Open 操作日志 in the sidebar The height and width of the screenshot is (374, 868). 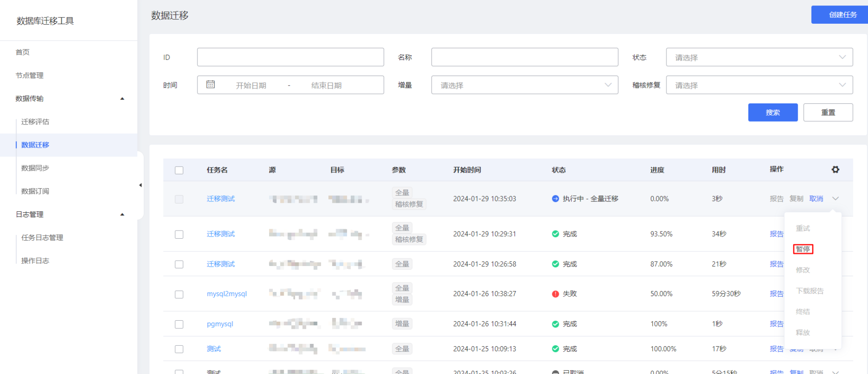[35, 261]
